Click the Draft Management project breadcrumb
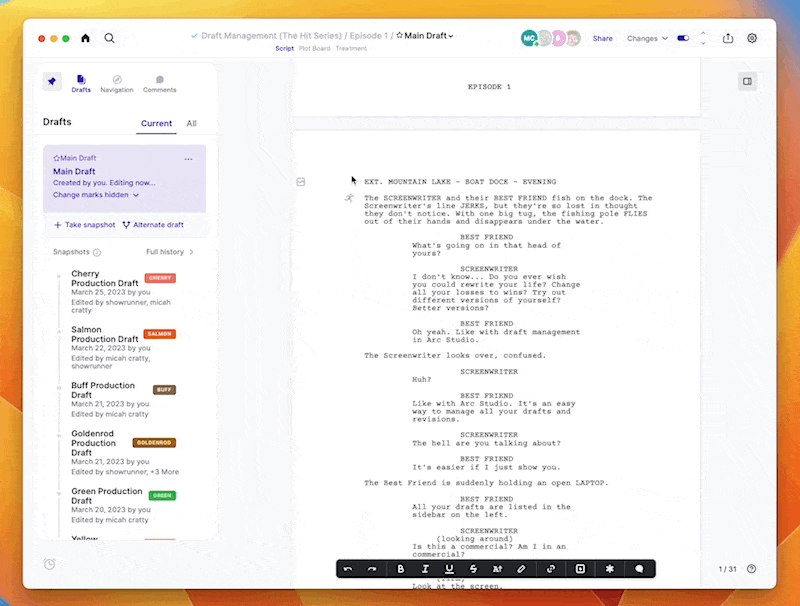Screen dimensions: 800x606 (x=271, y=36)
